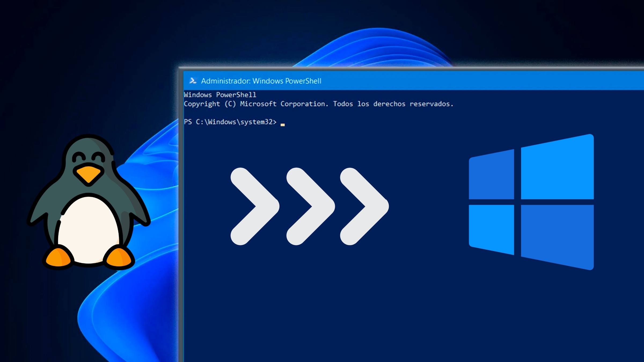644x362 pixels.
Task: Click the 'Windows PowerShell' header line
Action: point(220,95)
